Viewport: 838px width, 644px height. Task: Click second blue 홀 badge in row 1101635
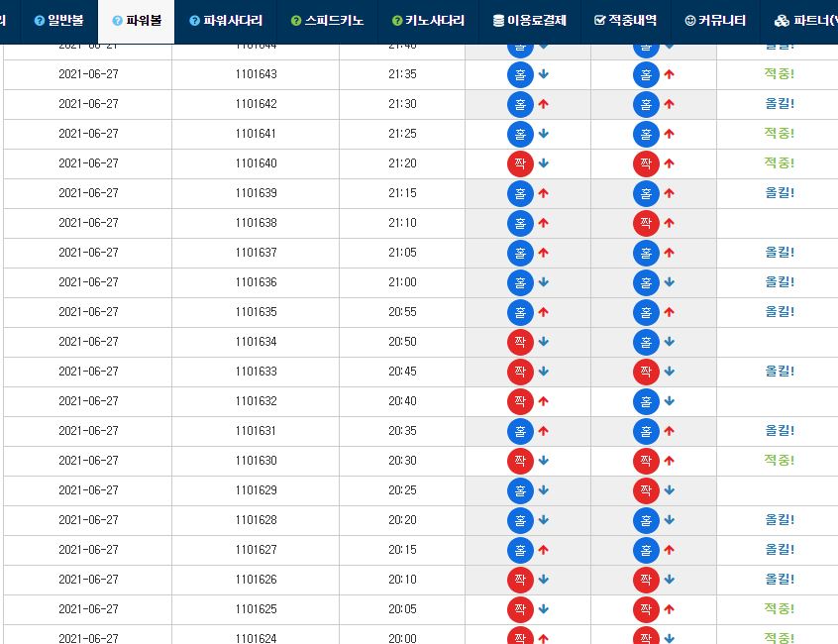pyautogui.click(x=646, y=312)
